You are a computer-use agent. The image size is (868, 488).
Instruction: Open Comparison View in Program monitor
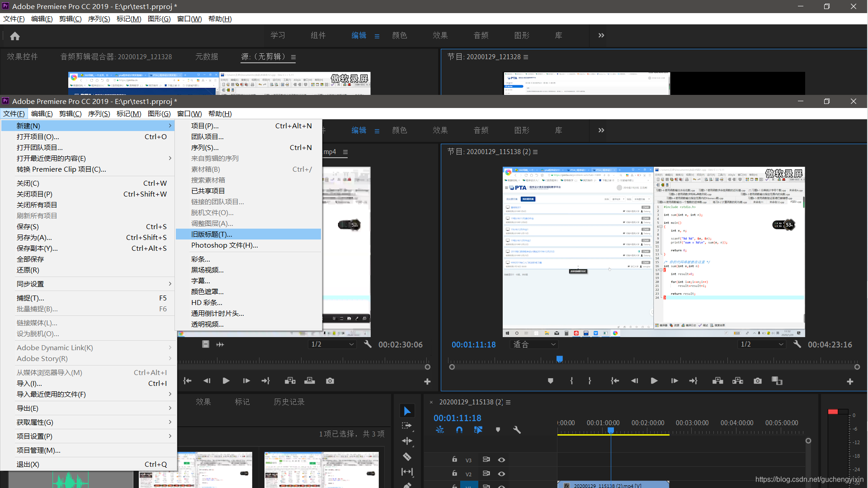777,381
